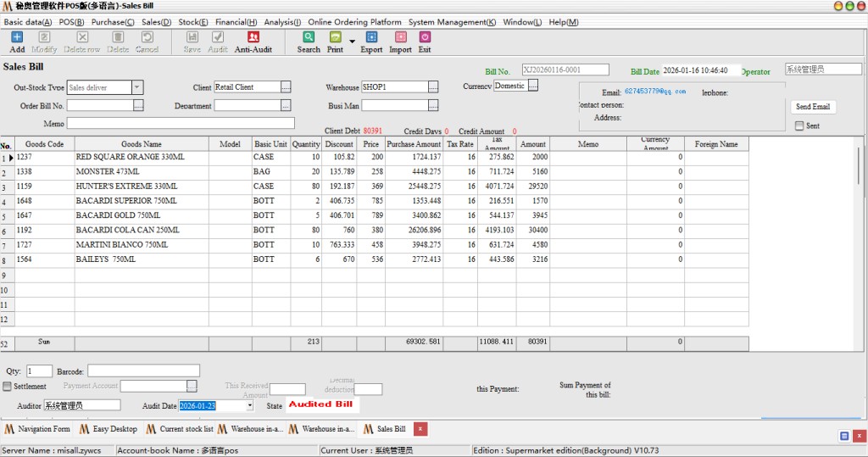Open the Print options dropdown arrow
The image size is (868, 457).
point(352,41)
